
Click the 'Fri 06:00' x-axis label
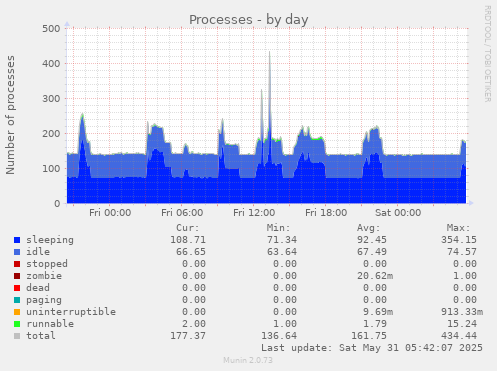[x=182, y=213]
